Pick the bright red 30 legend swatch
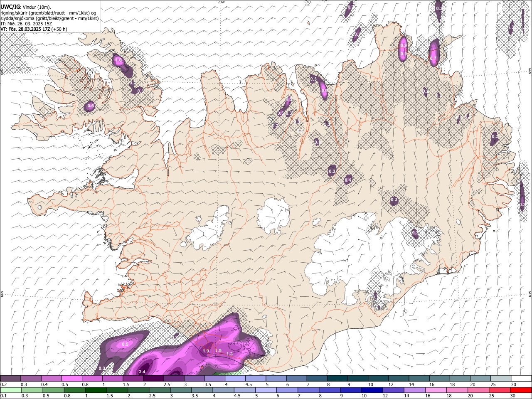Image resolution: width=532 pixels, height=399 pixels. pyautogui.click(x=521, y=390)
